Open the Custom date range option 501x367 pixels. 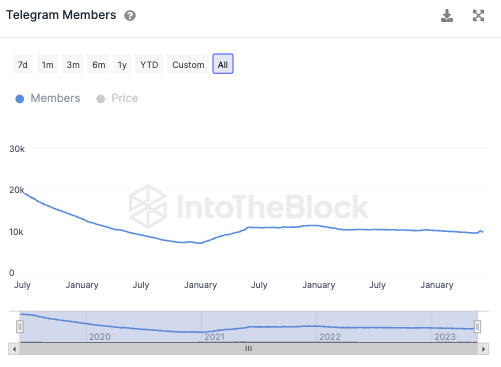[x=188, y=64]
